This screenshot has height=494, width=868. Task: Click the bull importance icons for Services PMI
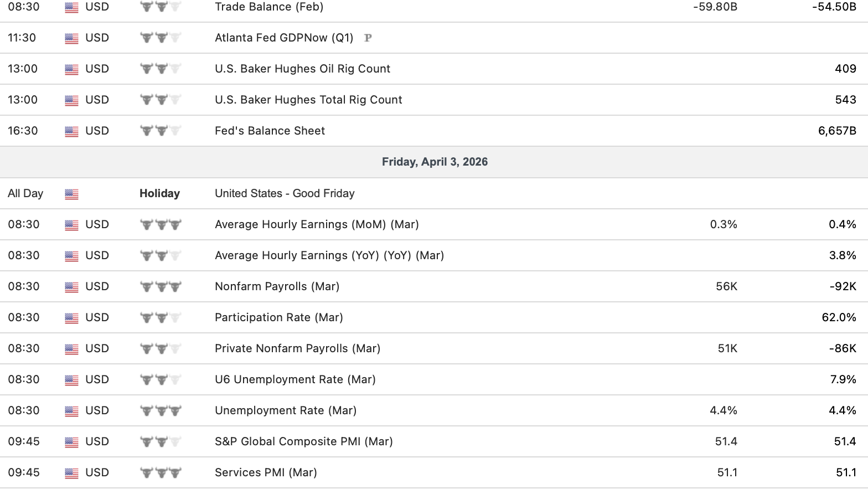(x=161, y=473)
